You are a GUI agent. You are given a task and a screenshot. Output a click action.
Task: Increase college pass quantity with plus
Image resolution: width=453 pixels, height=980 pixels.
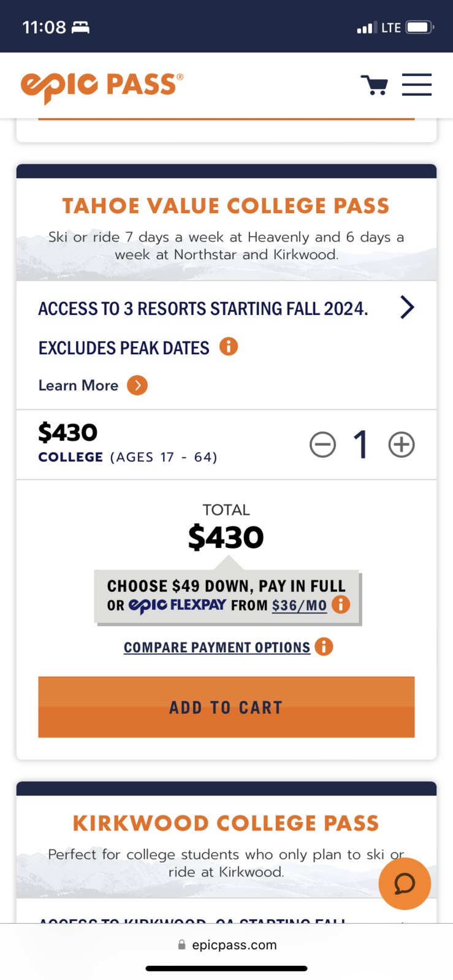pyautogui.click(x=402, y=444)
